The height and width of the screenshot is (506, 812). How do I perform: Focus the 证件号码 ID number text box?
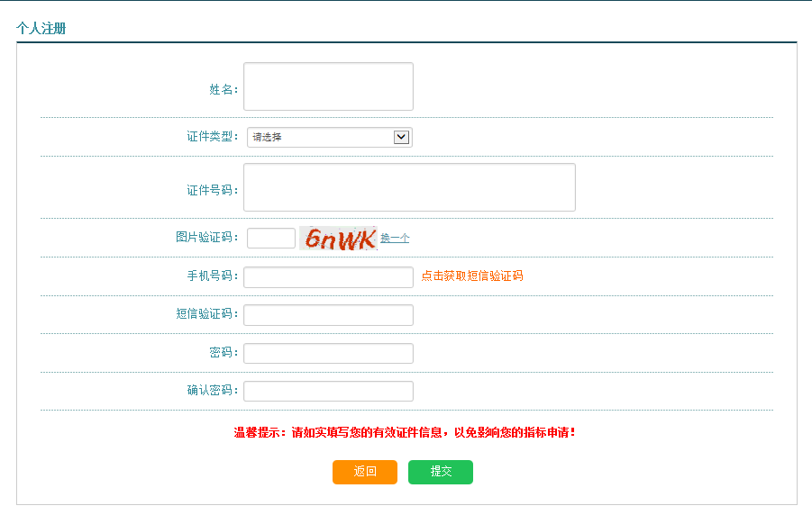tap(409, 187)
